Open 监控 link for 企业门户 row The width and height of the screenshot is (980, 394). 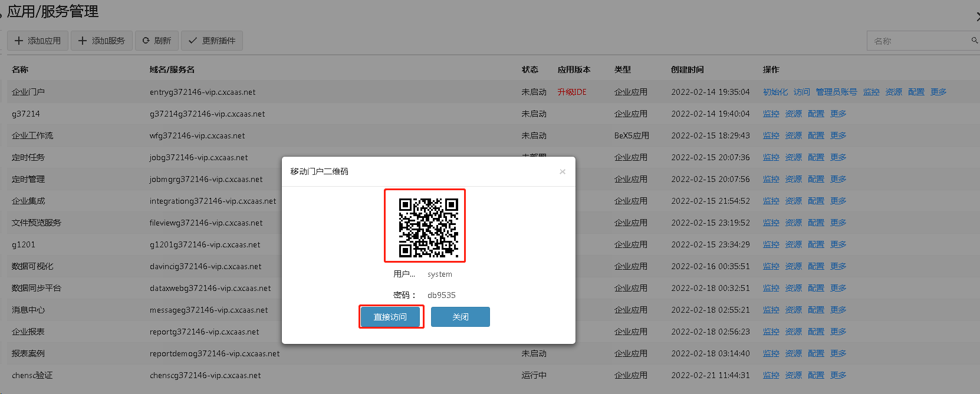(872, 92)
